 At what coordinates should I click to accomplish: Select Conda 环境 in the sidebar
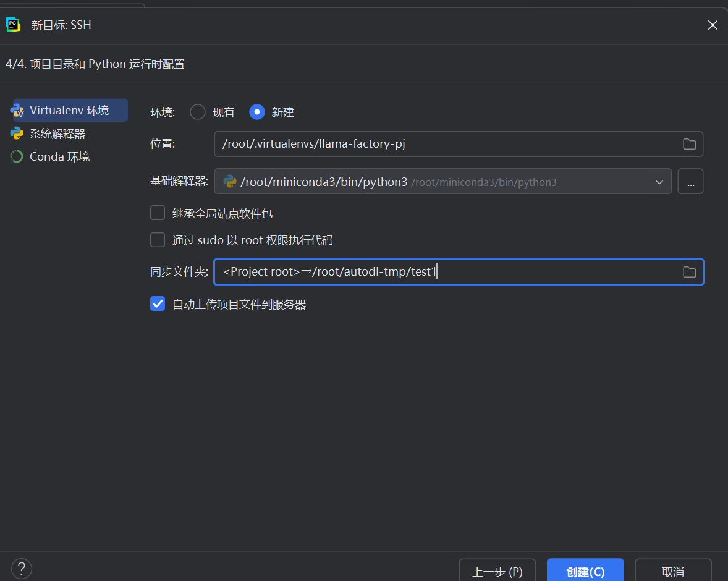pos(59,156)
